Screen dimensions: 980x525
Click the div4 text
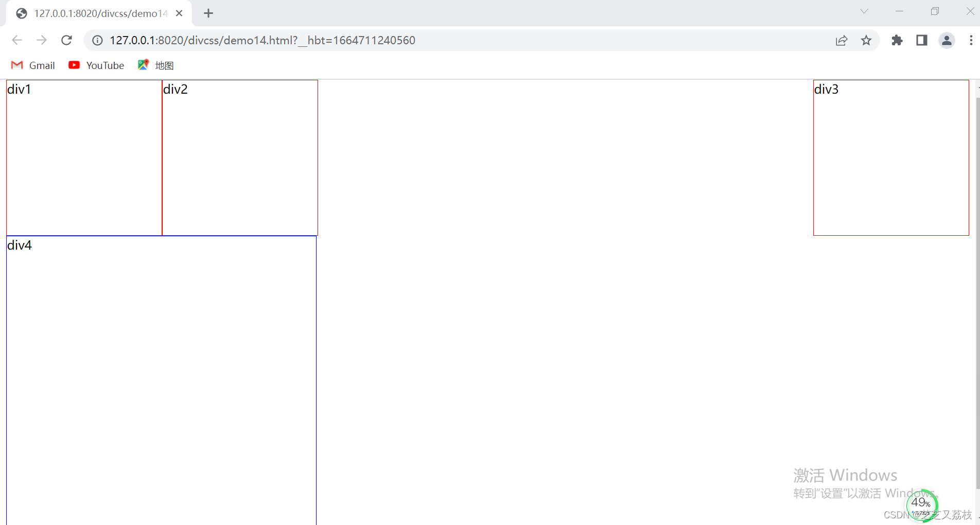pyautogui.click(x=20, y=246)
